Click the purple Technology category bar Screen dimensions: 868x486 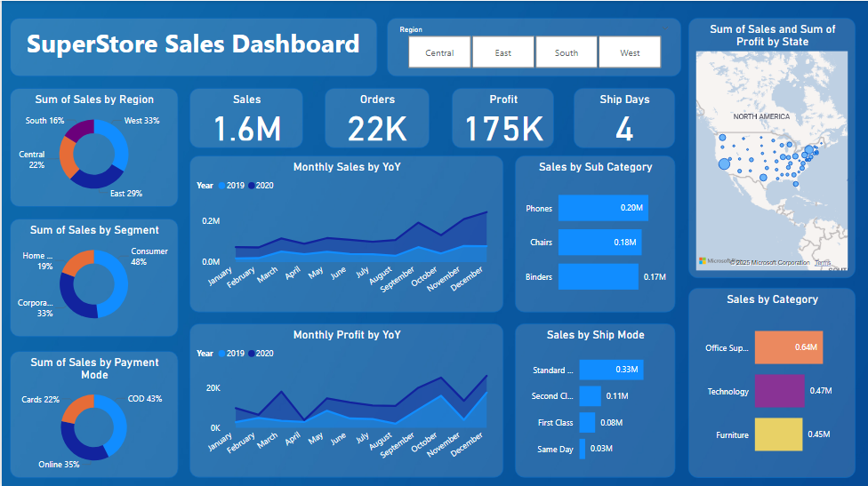[x=779, y=391]
